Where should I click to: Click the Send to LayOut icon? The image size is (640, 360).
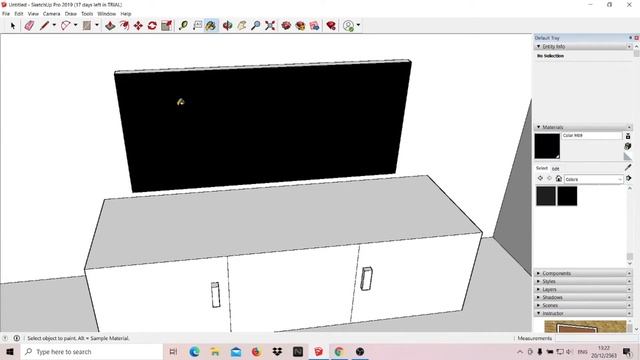(x=314, y=26)
